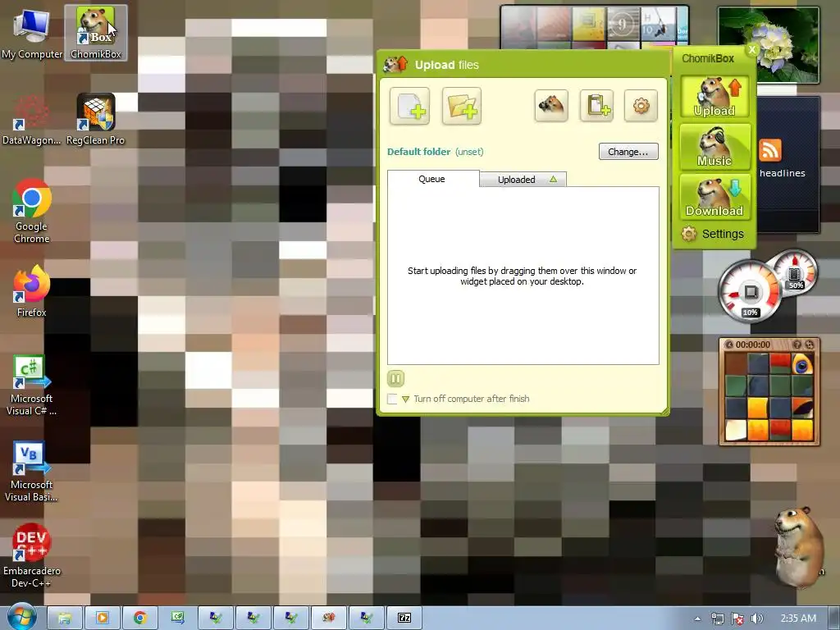Click the bird's eye tile in puzzle gadget
840x630 pixels.
click(x=802, y=363)
